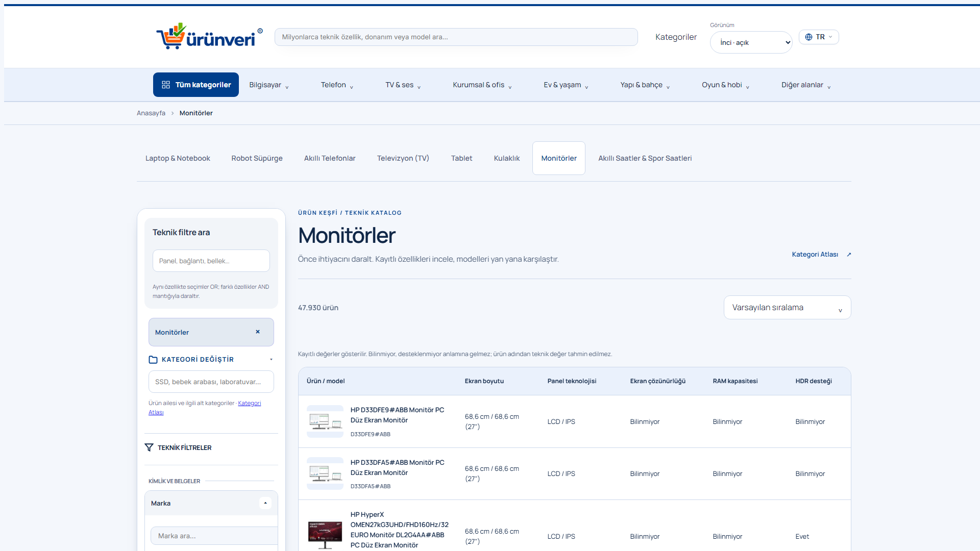Click the Kategoriler link in header
This screenshot has height=551, width=980.
[x=676, y=37]
